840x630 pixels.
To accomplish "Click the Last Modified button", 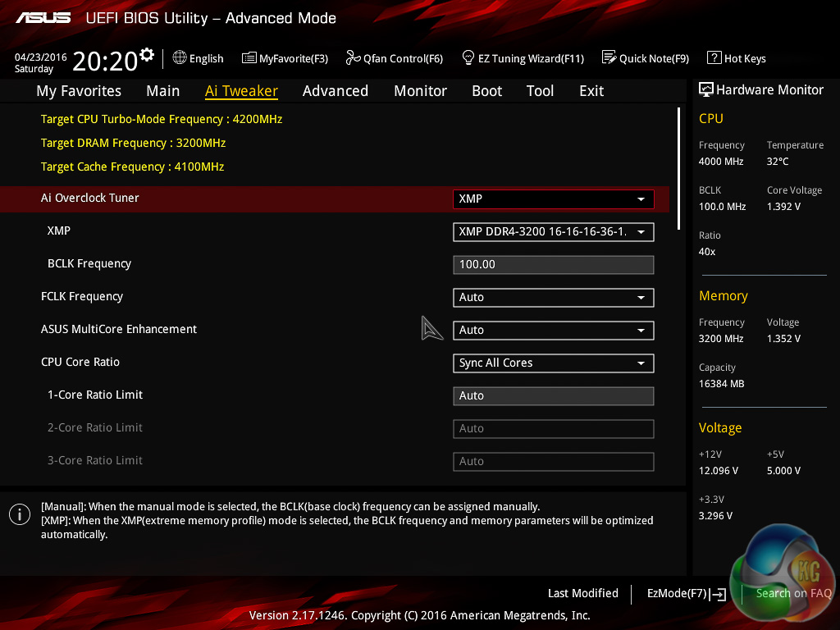I will coord(583,593).
